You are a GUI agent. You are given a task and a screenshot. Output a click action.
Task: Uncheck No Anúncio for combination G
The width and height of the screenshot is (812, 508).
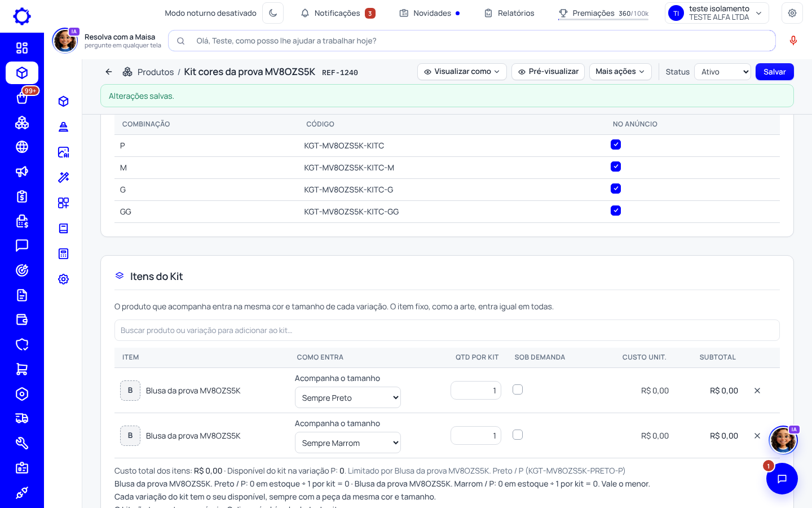616,189
